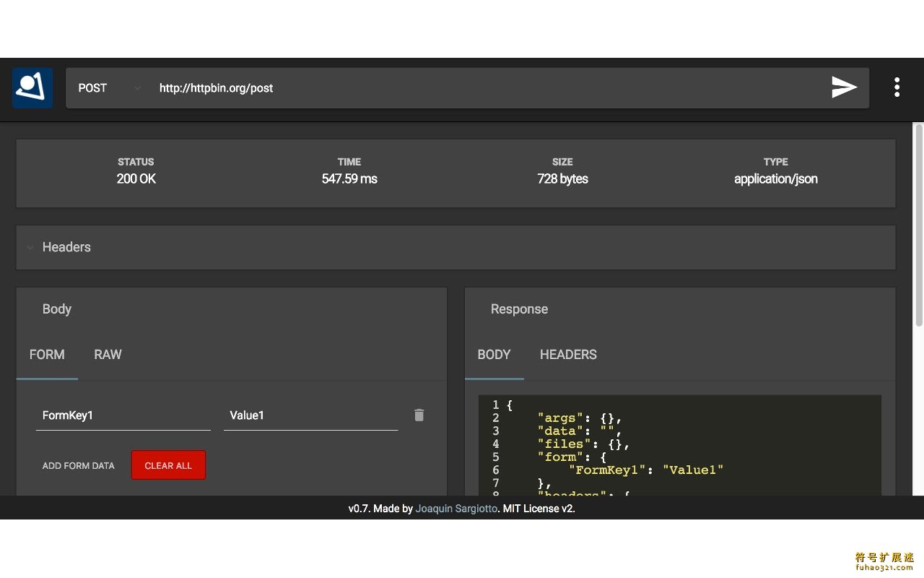The image size is (924, 578).
Task: Click the 200 OK status value
Action: point(136,178)
